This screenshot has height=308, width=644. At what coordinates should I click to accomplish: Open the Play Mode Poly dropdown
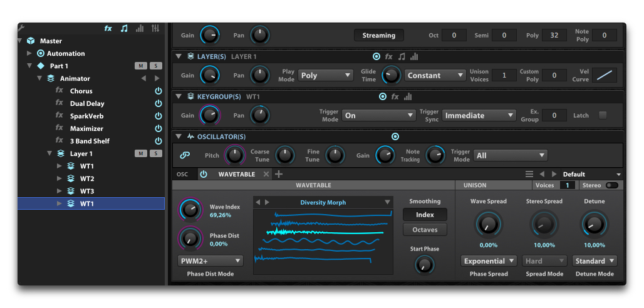pyautogui.click(x=326, y=76)
